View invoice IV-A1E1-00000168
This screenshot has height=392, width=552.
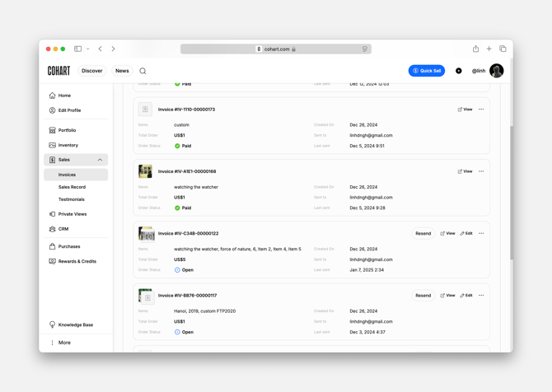point(465,171)
